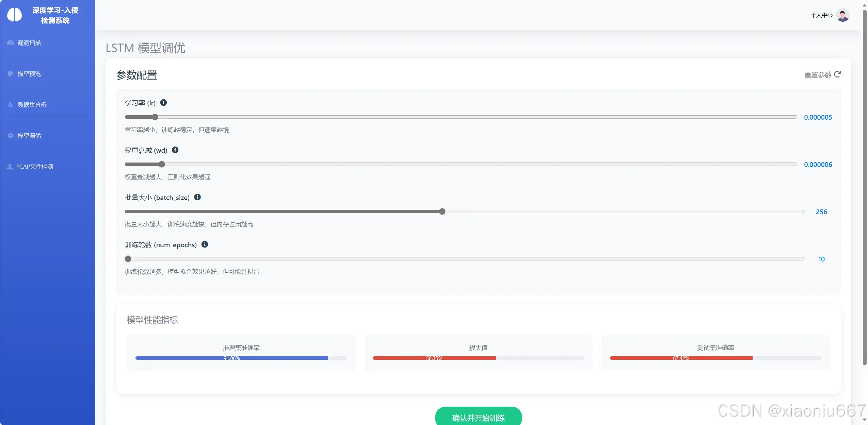The width and height of the screenshot is (868, 425).
Task: Click info icon next to num_epochs label
Action: (x=205, y=244)
